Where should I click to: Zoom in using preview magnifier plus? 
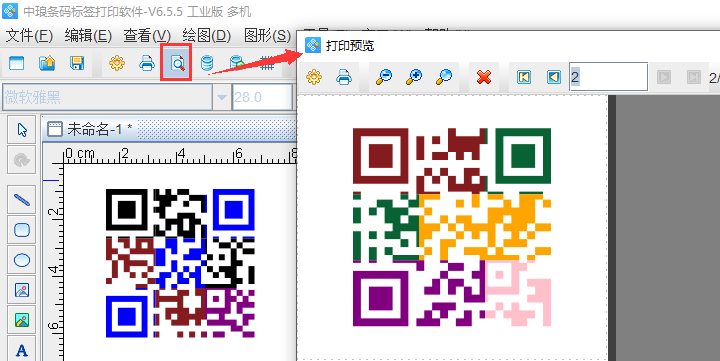414,77
